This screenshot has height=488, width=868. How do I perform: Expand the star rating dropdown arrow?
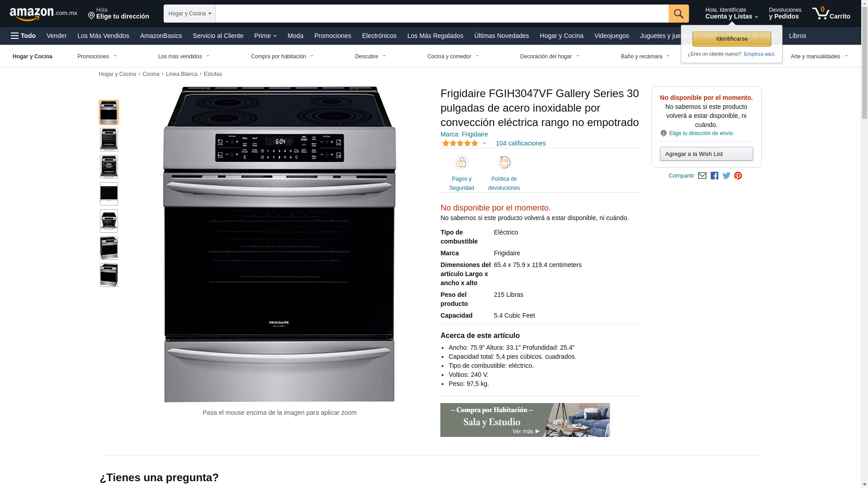[484, 144]
